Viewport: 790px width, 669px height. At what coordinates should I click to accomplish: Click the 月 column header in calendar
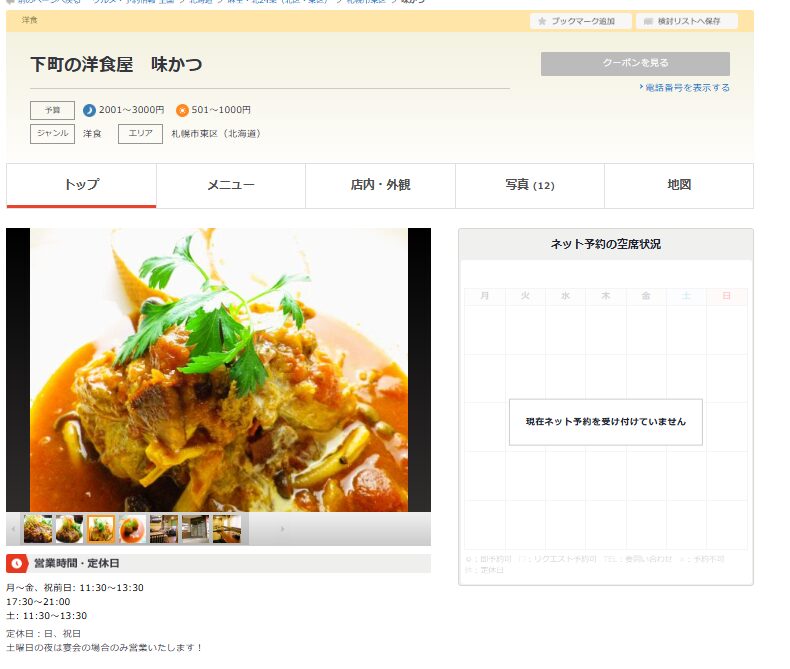[x=484, y=296]
